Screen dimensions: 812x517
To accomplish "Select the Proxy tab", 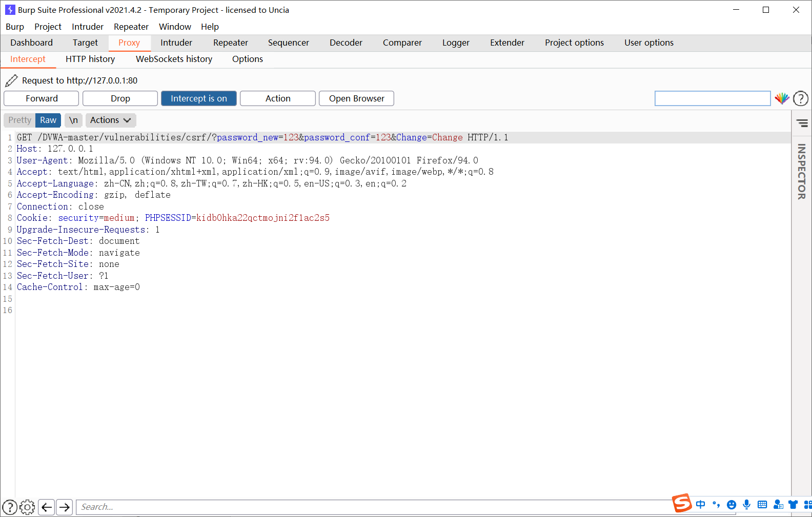I will pyautogui.click(x=129, y=43).
